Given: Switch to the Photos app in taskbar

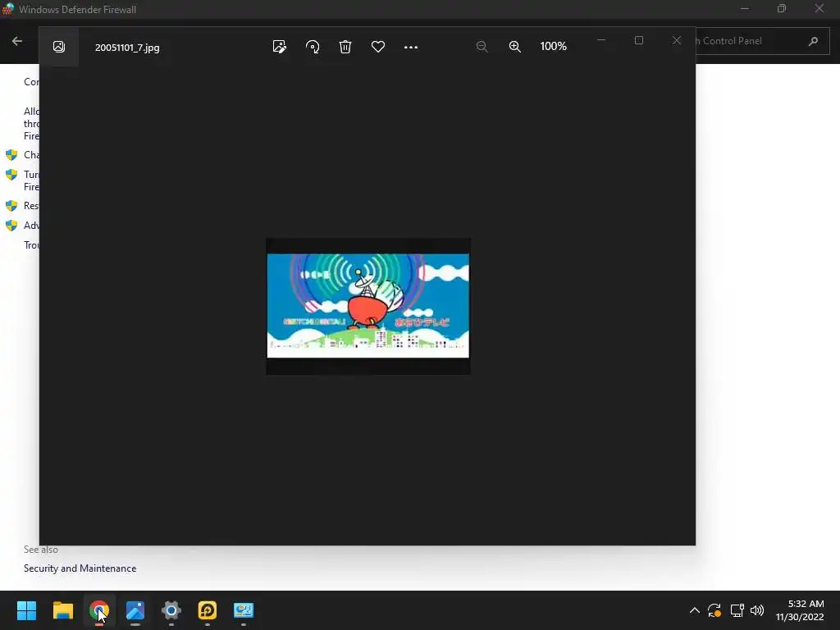Looking at the screenshot, I should (135, 610).
